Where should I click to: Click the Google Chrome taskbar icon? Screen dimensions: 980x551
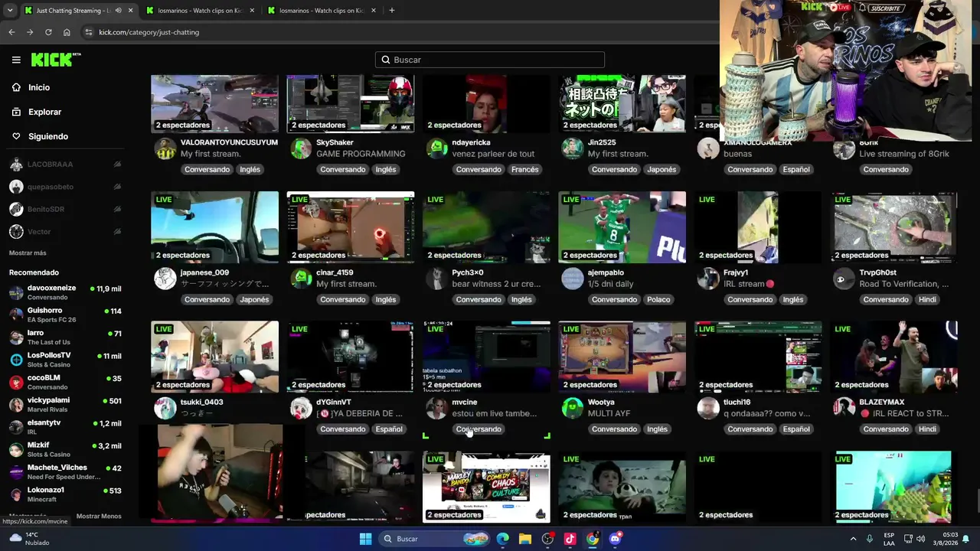coord(593,539)
